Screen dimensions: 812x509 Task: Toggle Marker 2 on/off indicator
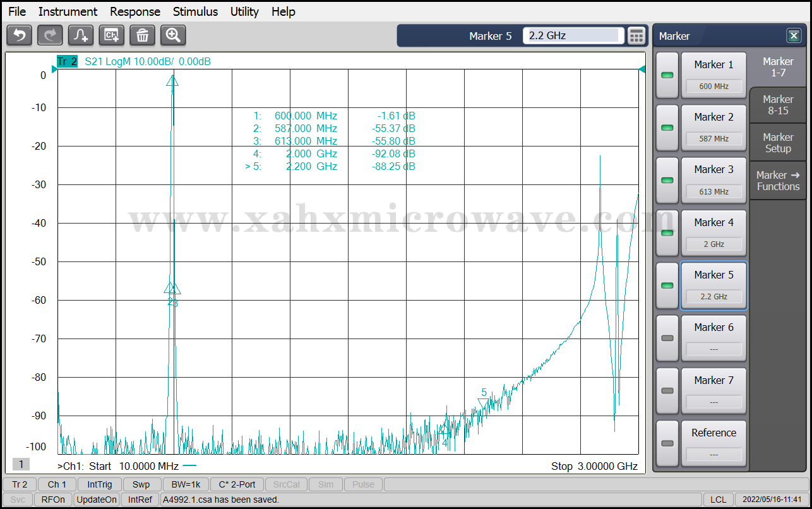click(667, 128)
